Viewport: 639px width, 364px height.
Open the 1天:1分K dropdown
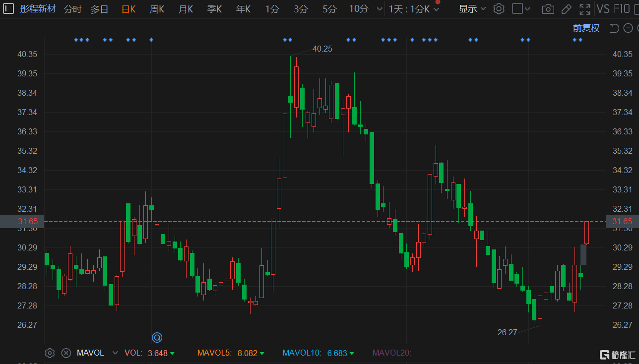pyautogui.click(x=414, y=9)
